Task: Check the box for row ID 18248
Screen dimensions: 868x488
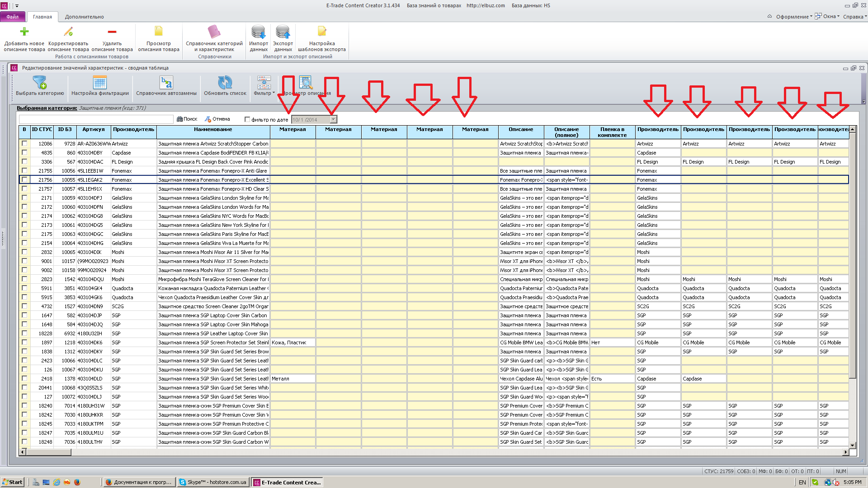Action: point(24,441)
